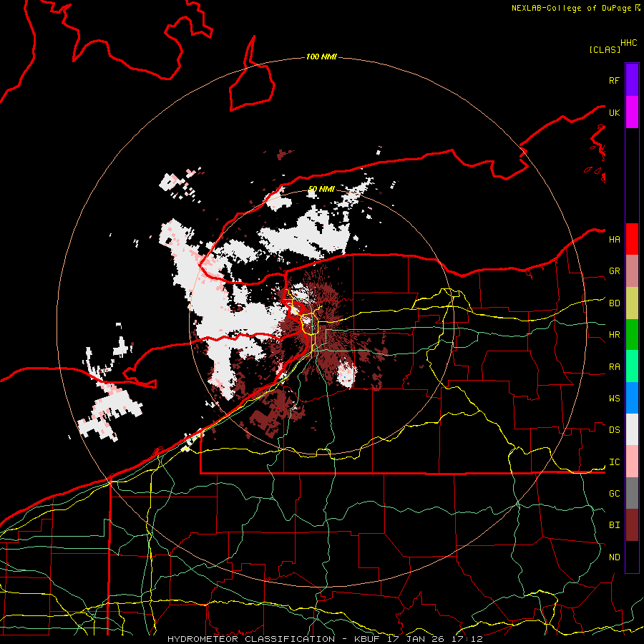
Task: Click the GC legend label
Action: pos(614,494)
